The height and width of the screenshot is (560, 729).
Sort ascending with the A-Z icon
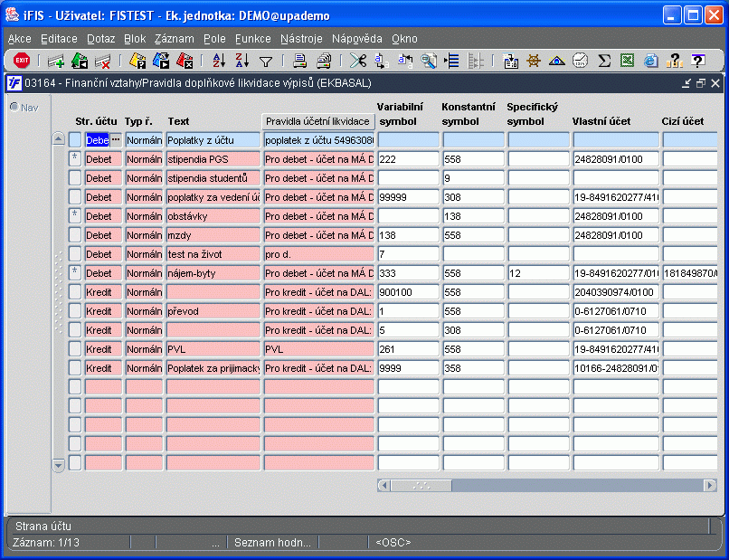click(219, 61)
